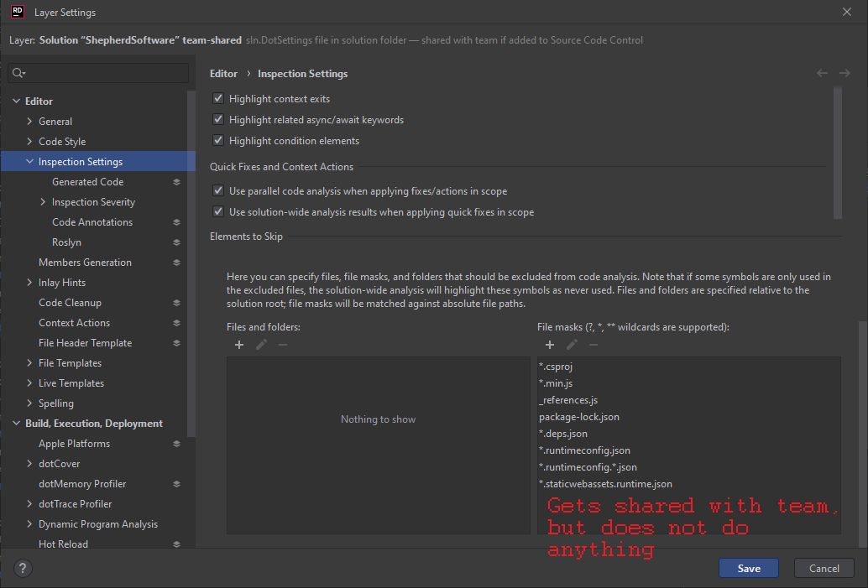868x588 pixels.
Task: Click the layer icon beside Generated Code
Action: 176,182
